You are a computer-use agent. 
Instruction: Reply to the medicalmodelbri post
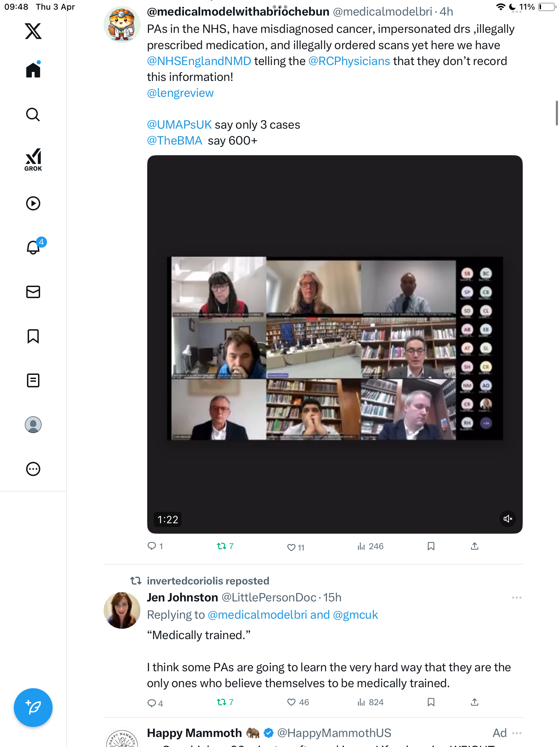point(155,546)
